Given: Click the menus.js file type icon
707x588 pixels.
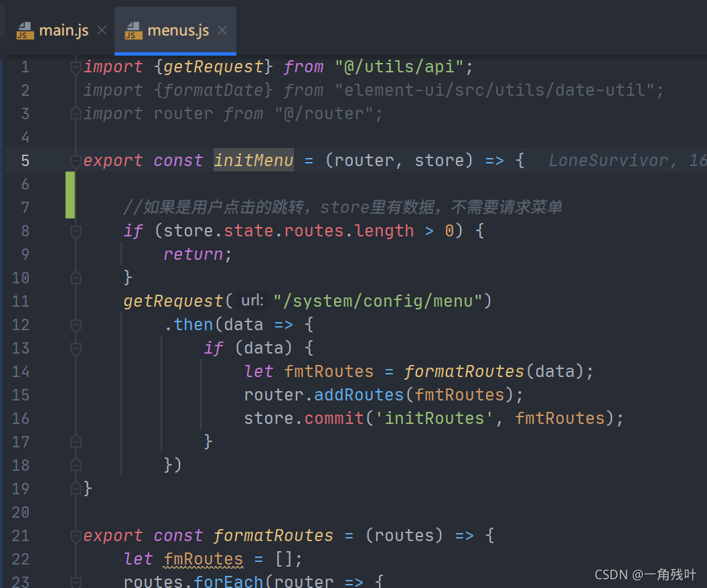Looking at the screenshot, I should (x=133, y=31).
